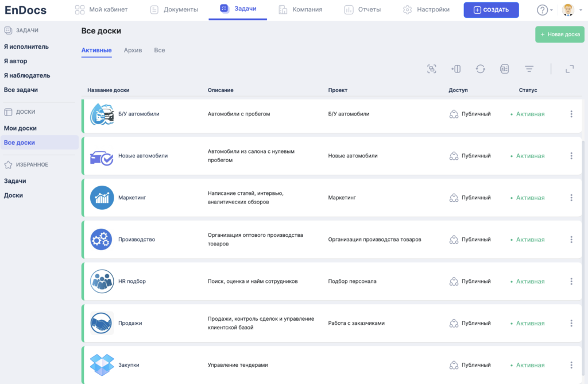Screen dimensions: 588x384
Task: Open Я исполнитель in the sidebar
Action: point(26,47)
